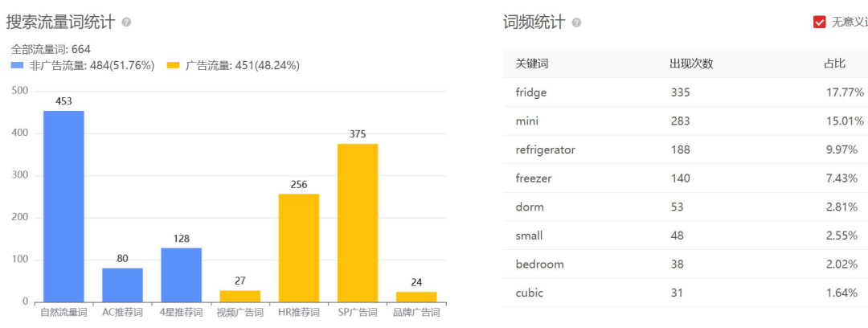This screenshot has height=328, width=868.
Task: Open the fridge keyword row
Action: pyautogui.click(x=531, y=92)
